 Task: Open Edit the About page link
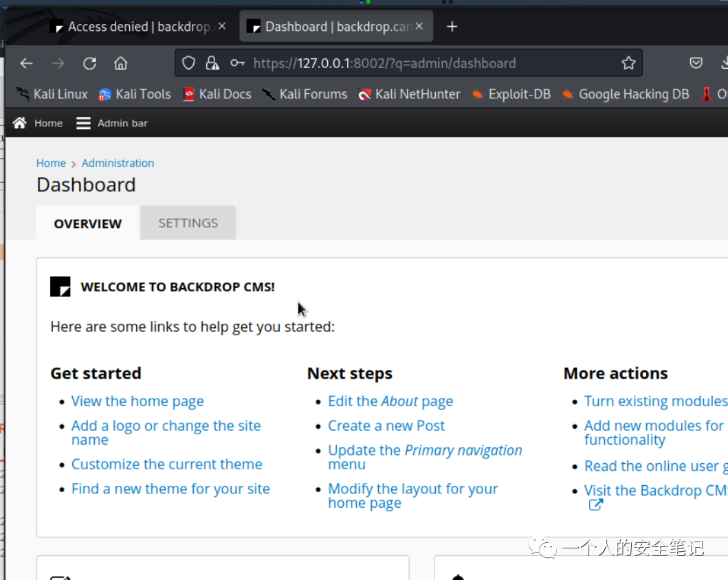390,401
